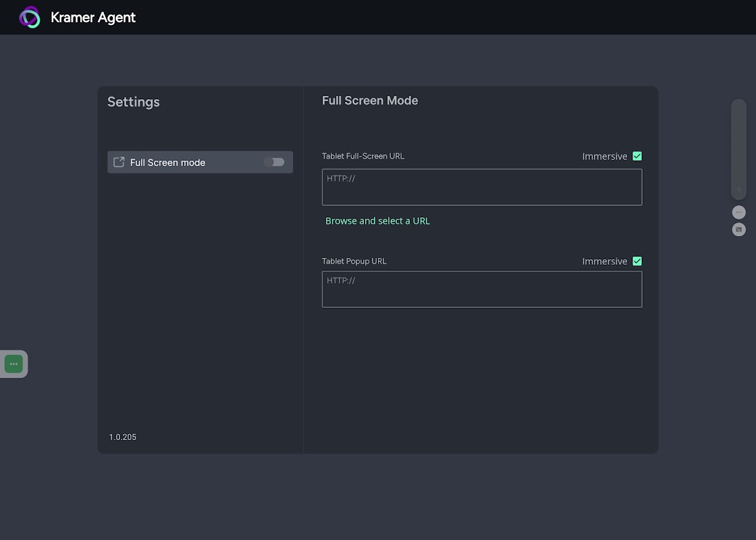This screenshot has height=540, width=756.
Task: Click the Kramer Agent title text
Action: tap(93, 18)
